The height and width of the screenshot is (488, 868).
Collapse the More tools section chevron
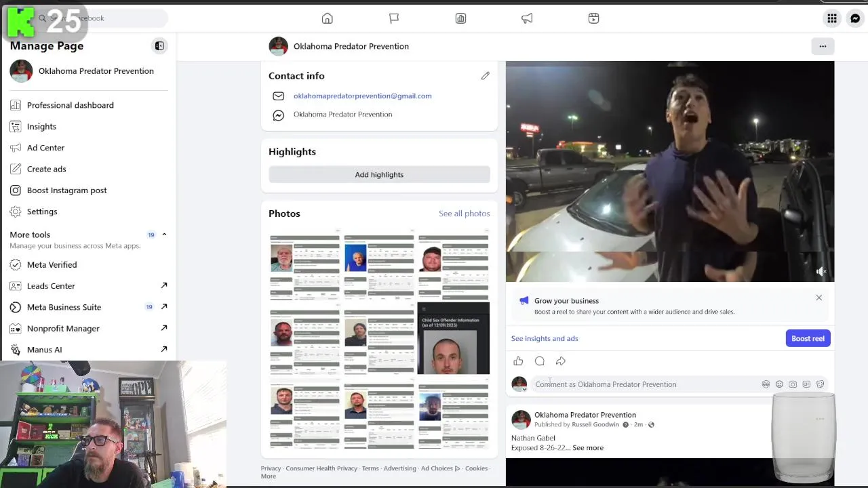coord(164,235)
